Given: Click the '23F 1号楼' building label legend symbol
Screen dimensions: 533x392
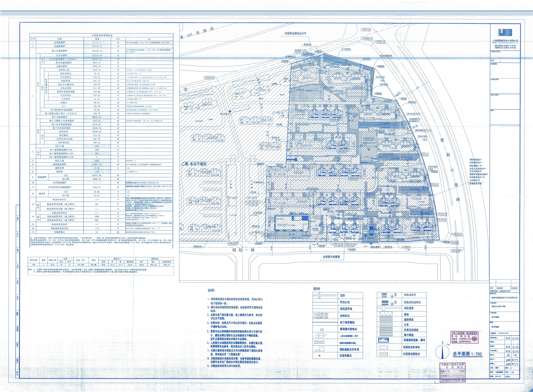Looking at the screenshot, I should coord(383,340).
